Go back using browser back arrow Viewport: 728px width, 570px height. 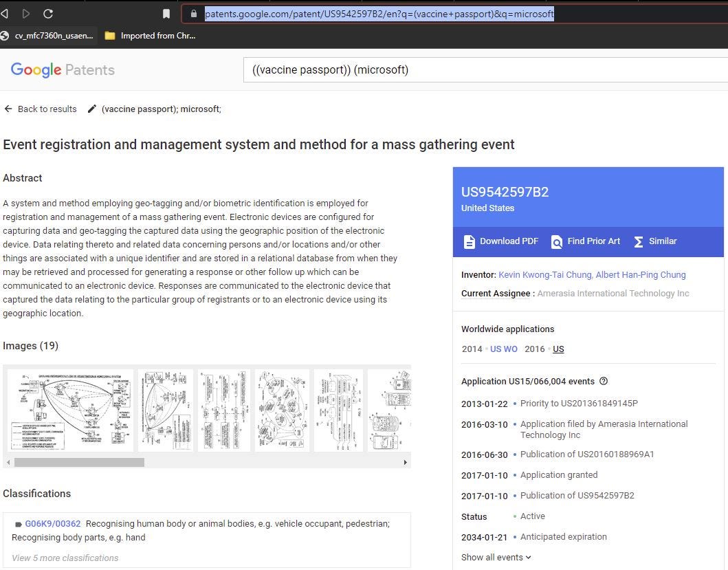4,14
